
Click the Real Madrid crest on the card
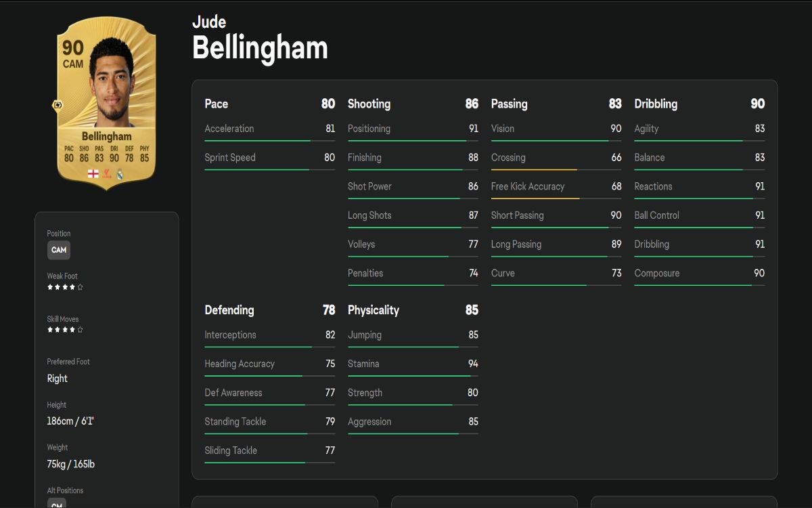point(120,174)
